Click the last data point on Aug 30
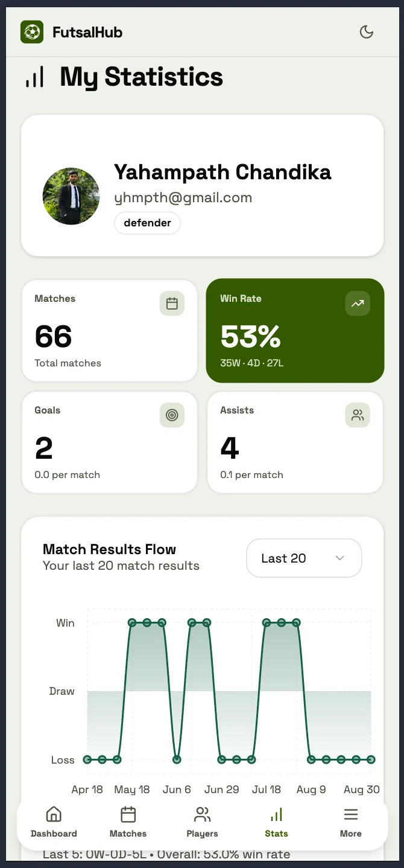This screenshot has height=868, width=404. click(371, 759)
